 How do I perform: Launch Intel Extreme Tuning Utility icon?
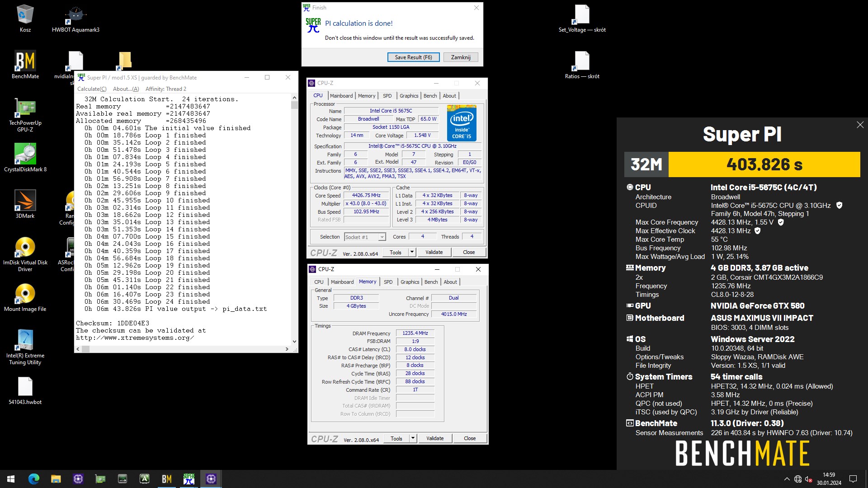pyautogui.click(x=25, y=347)
